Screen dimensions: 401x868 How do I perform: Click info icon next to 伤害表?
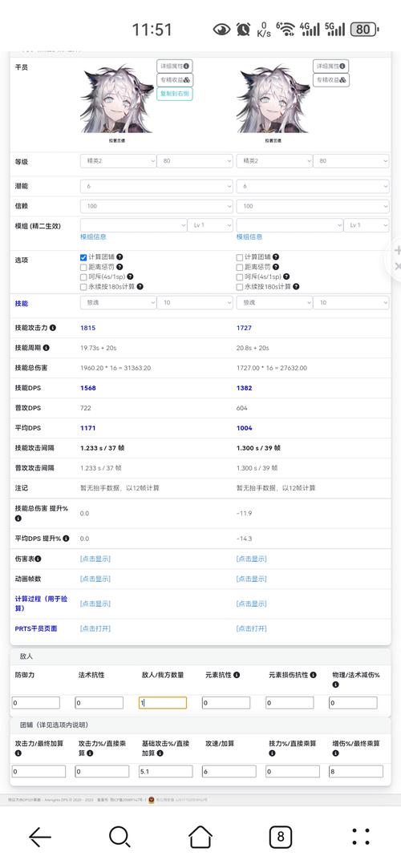point(38,559)
